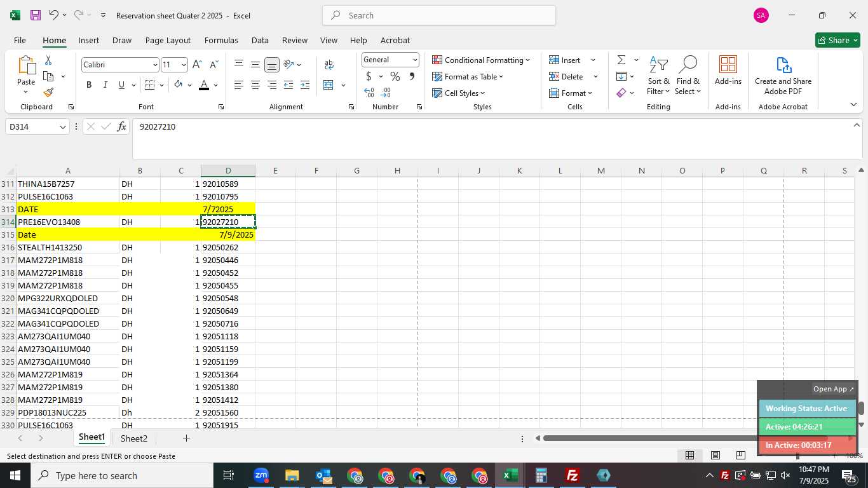Expand the Conditional Formatting menu
Screen dimensions: 868x488
pos(481,60)
